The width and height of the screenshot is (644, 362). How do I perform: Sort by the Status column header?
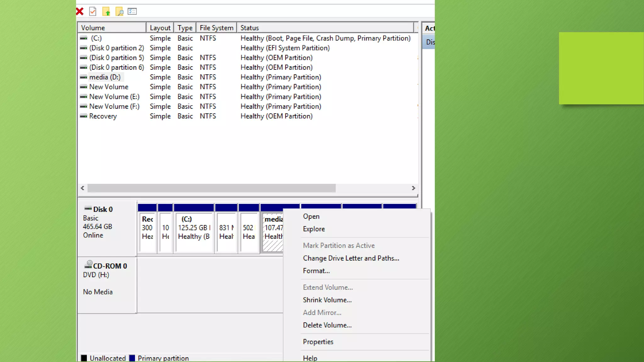pos(325,28)
